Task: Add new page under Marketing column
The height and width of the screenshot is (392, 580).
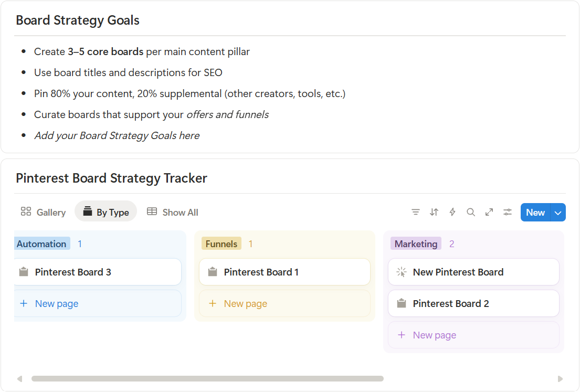Action: [434, 335]
